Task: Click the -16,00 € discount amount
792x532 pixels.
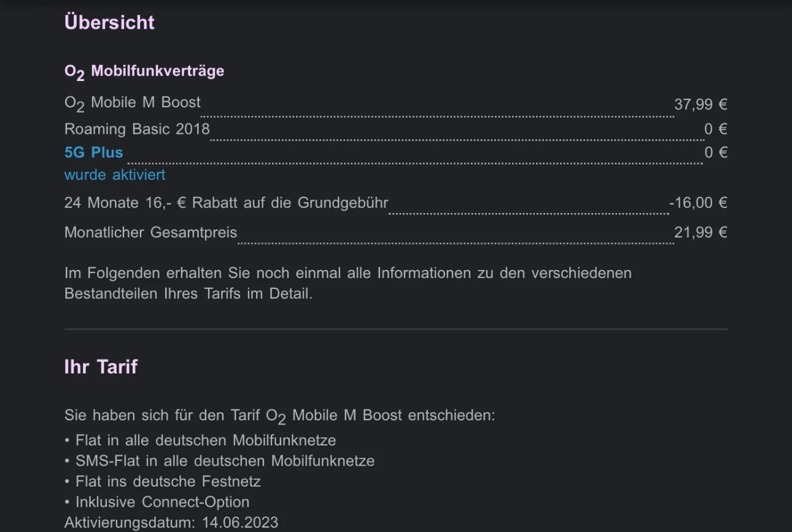Action: pyautogui.click(x=698, y=202)
